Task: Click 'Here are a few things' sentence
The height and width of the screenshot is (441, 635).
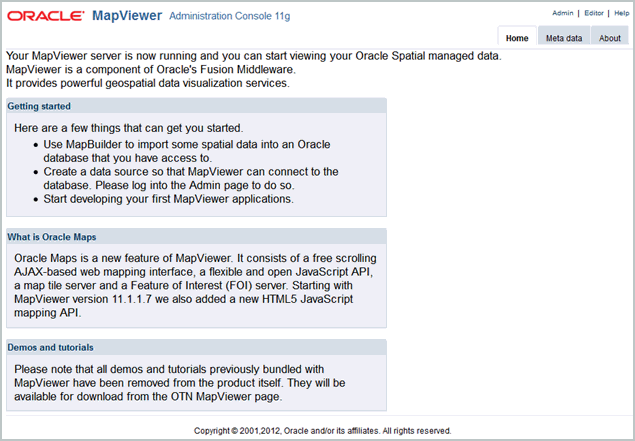Action: click(129, 128)
